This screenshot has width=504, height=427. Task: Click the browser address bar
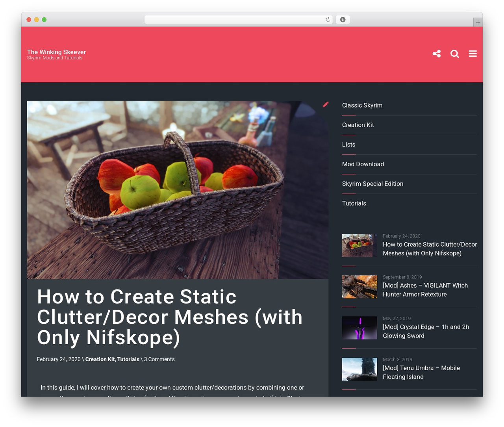[238, 20]
